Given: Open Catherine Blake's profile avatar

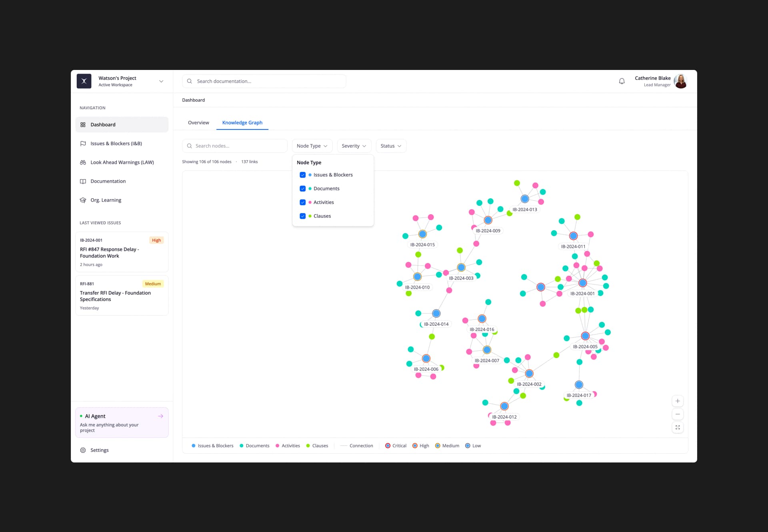Looking at the screenshot, I should pyautogui.click(x=680, y=81).
